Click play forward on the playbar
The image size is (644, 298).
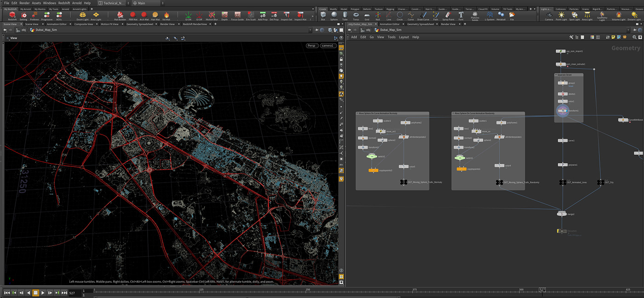click(x=43, y=292)
